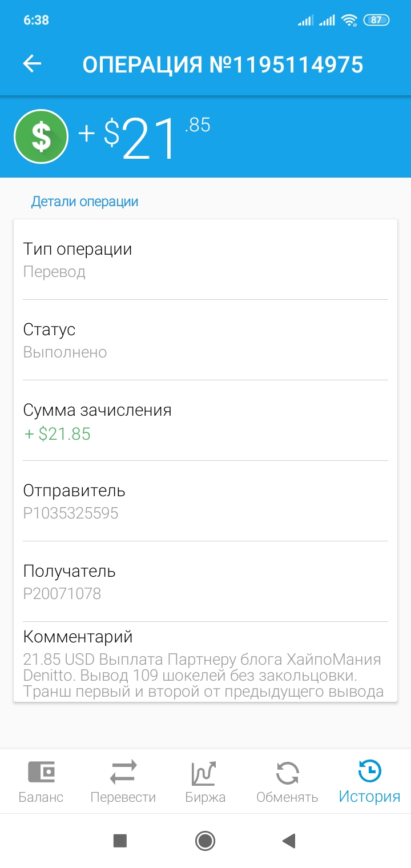
Task: Tap the Детали операции section header
Action: point(84,202)
